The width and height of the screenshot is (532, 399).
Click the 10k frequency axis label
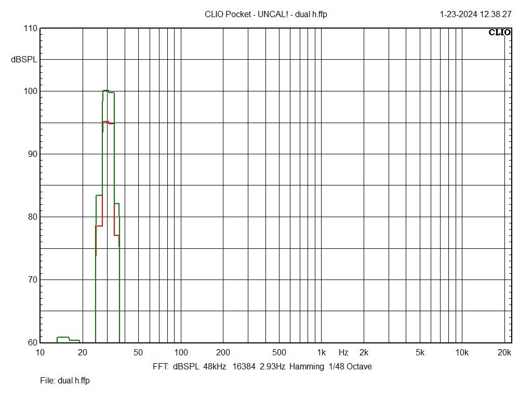[462, 353]
